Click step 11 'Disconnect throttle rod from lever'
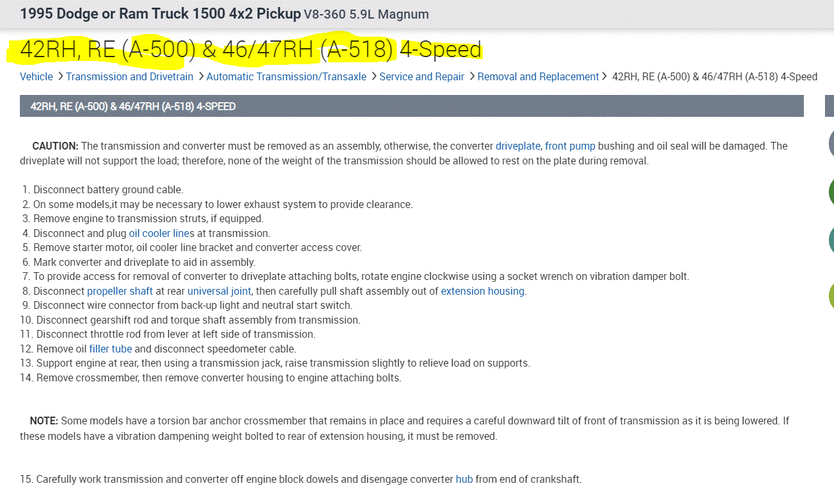The height and width of the screenshot is (504, 834). 177,334
